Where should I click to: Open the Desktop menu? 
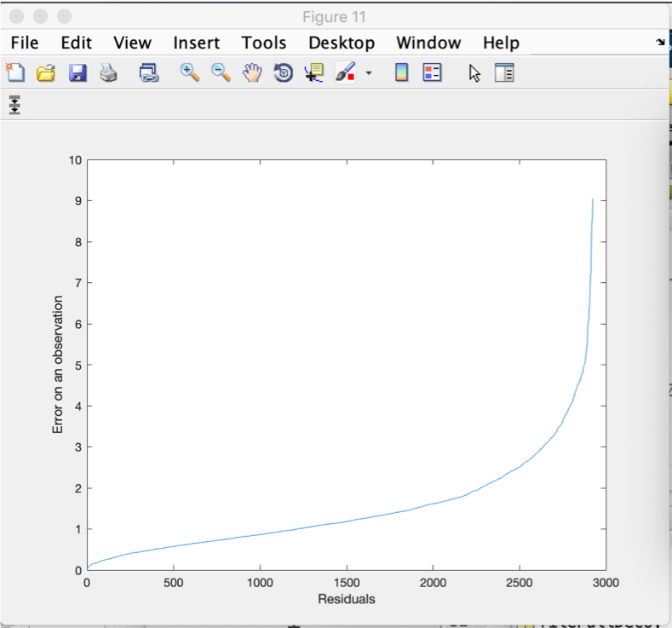click(342, 43)
